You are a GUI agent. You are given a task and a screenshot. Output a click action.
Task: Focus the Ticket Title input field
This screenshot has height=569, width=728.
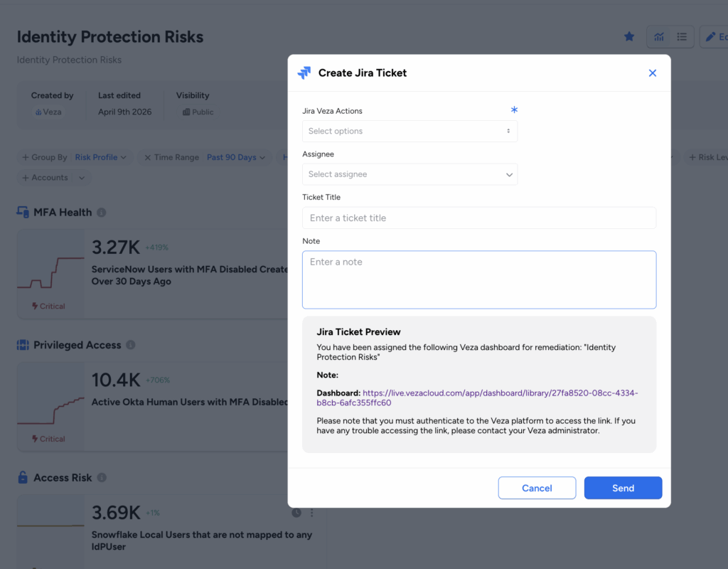pyautogui.click(x=478, y=218)
